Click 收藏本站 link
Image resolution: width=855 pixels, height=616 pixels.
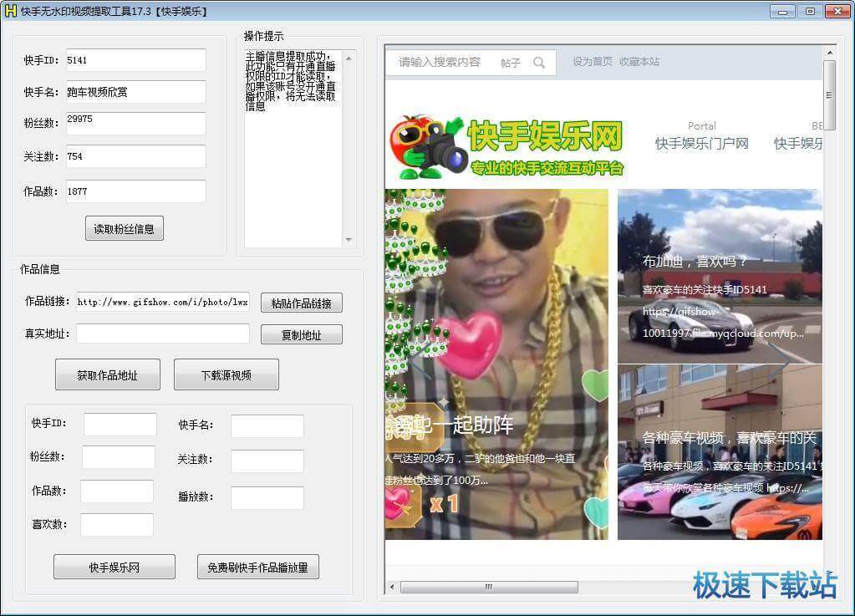click(x=639, y=62)
